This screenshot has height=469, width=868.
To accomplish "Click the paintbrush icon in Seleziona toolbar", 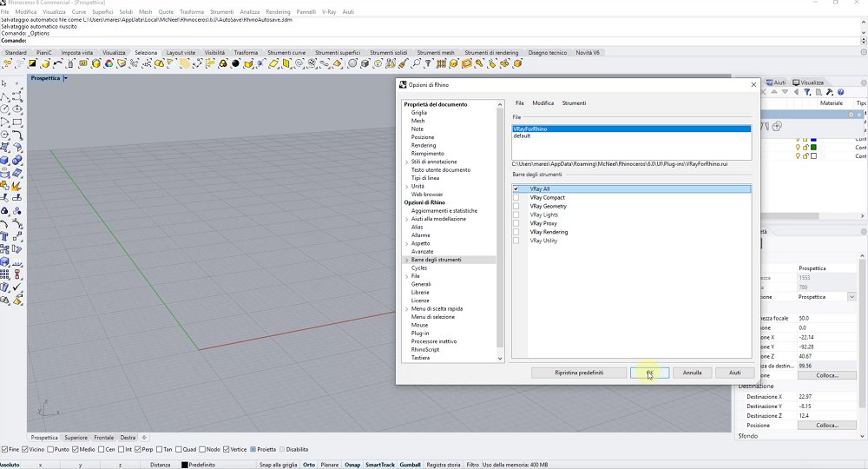I will coord(403,63).
